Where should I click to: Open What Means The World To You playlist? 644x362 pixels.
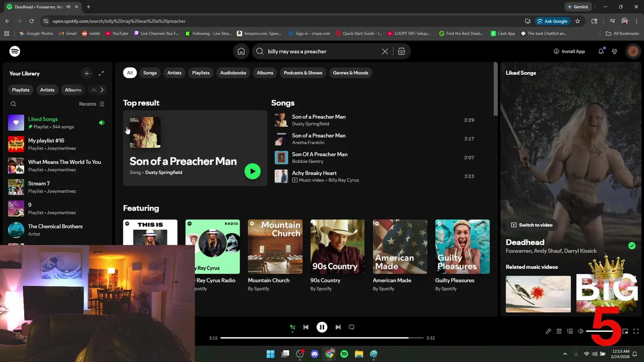pos(57,165)
